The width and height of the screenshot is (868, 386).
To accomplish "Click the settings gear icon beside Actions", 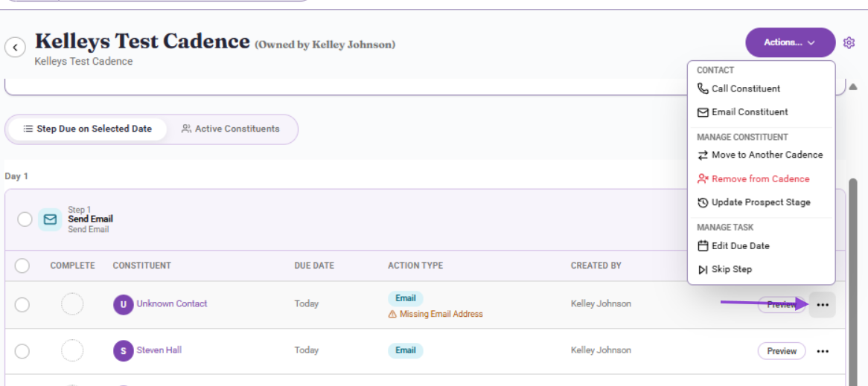I will pos(849,42).
